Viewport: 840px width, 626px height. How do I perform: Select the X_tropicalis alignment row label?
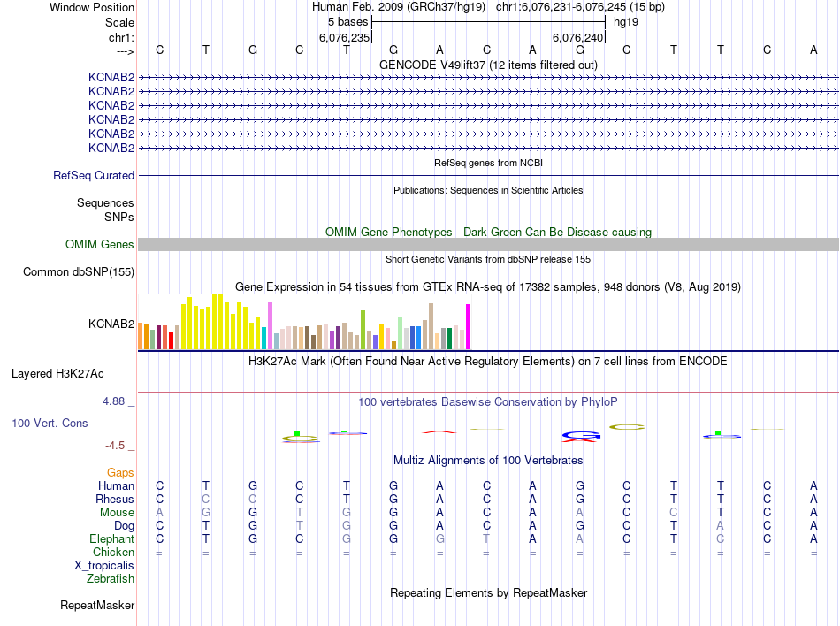tap(104, 566)
